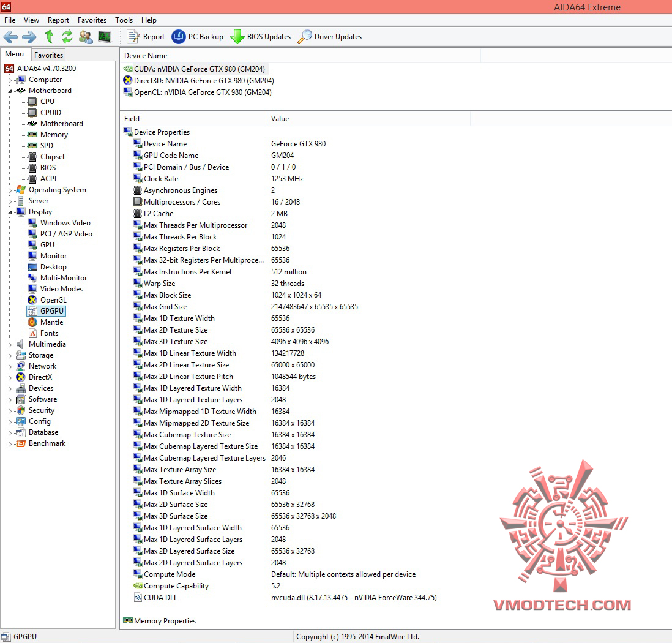Expand the Benchmark tree node
Image resolution: width=672 pixels, height=643 pixels.
click(x=10, y=444)
